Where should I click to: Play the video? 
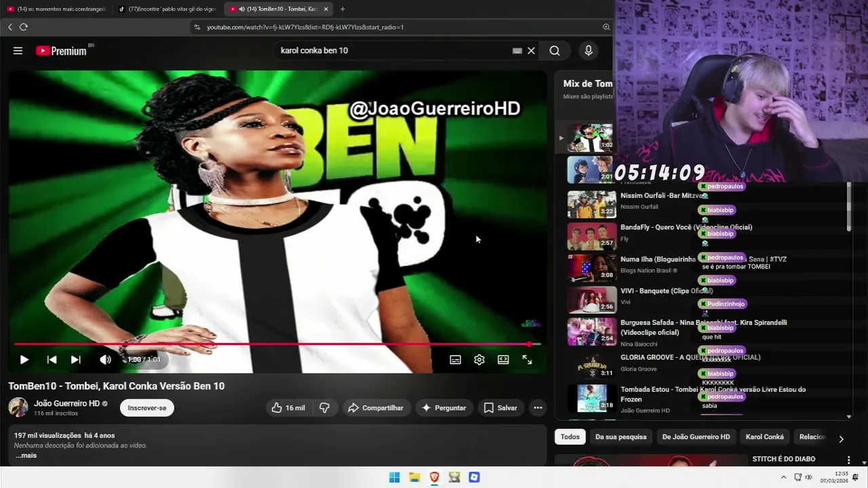pos(24,360)
